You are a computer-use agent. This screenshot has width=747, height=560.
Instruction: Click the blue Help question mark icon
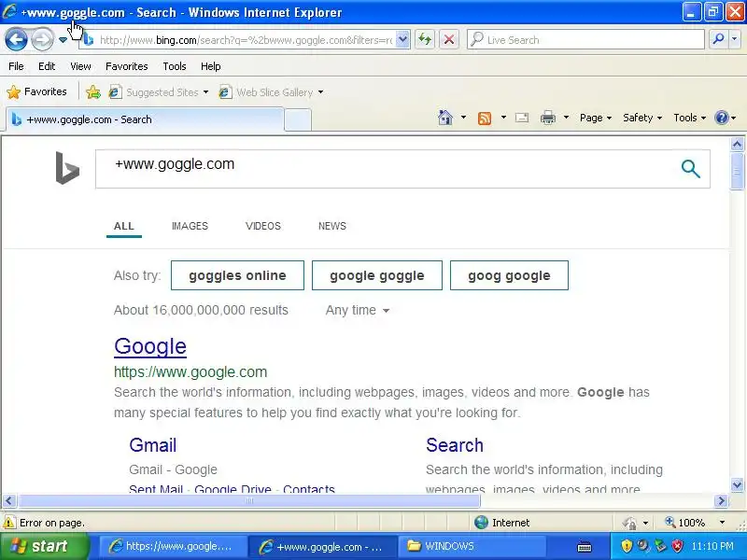point(722,118)
